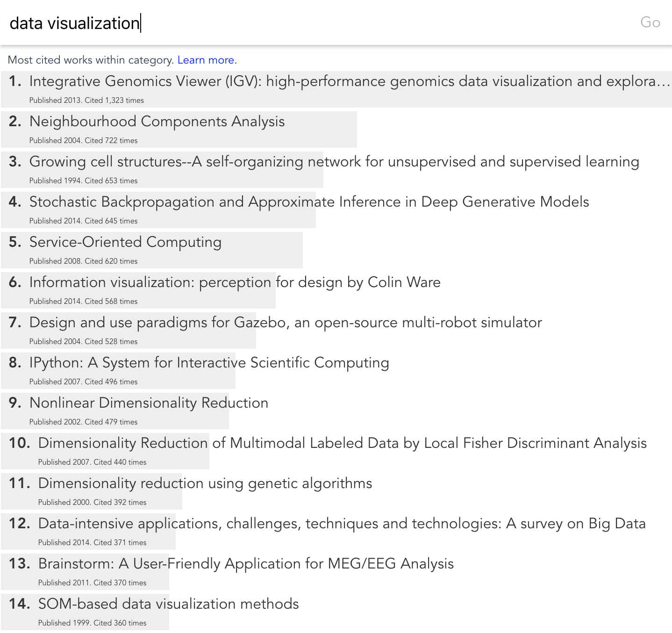672x633 pixels.
Task: Click 'Published 1999. Cited 360 times' line
Action: click(92, 623)
